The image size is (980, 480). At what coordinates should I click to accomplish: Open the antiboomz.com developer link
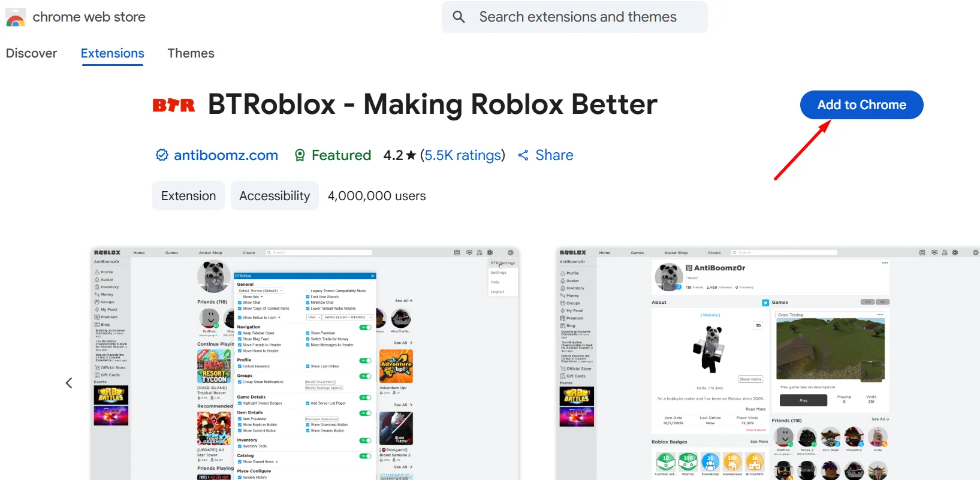(226, 155)
